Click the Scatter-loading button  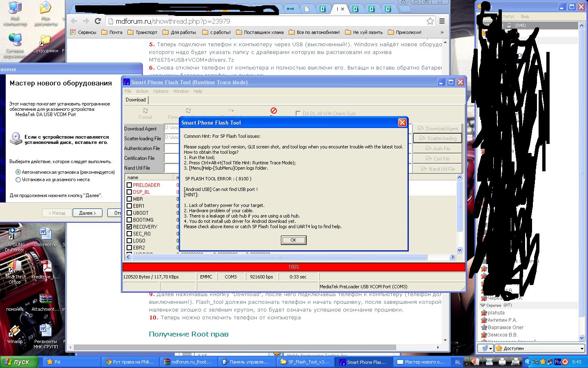coord(438,139)
